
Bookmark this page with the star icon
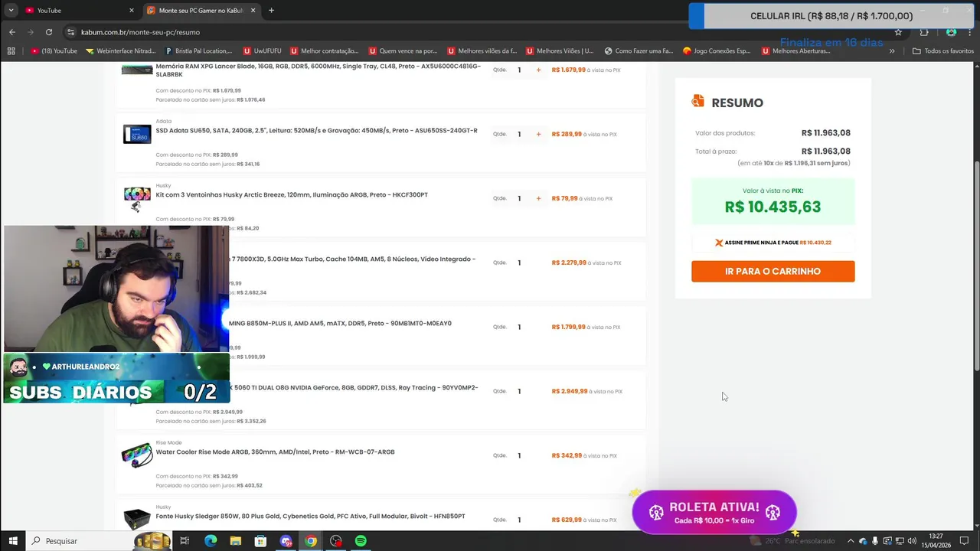pos(898,32)
